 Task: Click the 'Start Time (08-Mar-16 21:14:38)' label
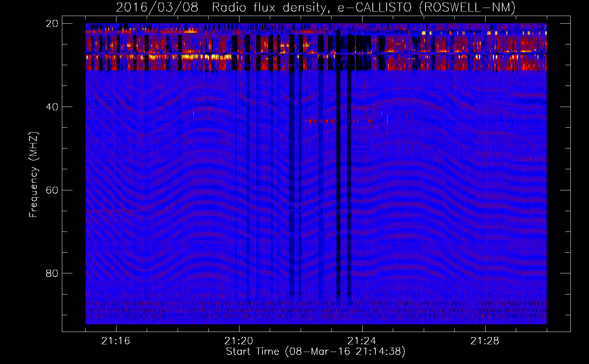[316, 352]
